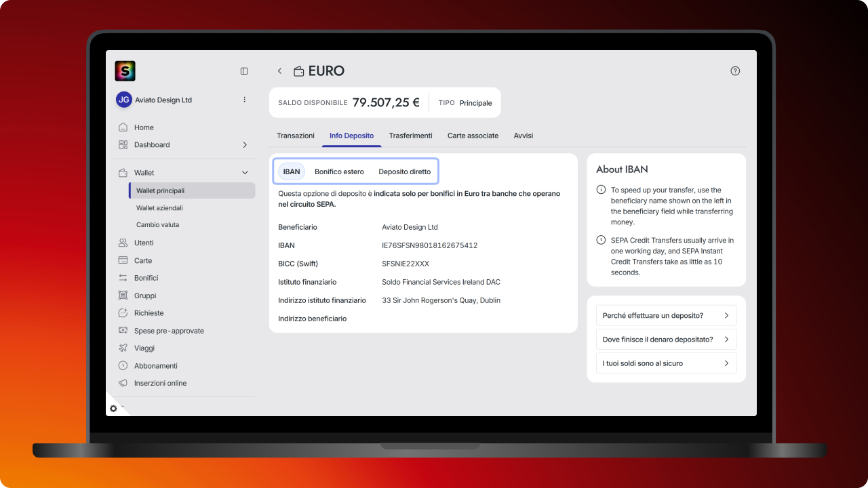Open 'I tuoi soldi sono al sicuro' link

click(667, 363)
